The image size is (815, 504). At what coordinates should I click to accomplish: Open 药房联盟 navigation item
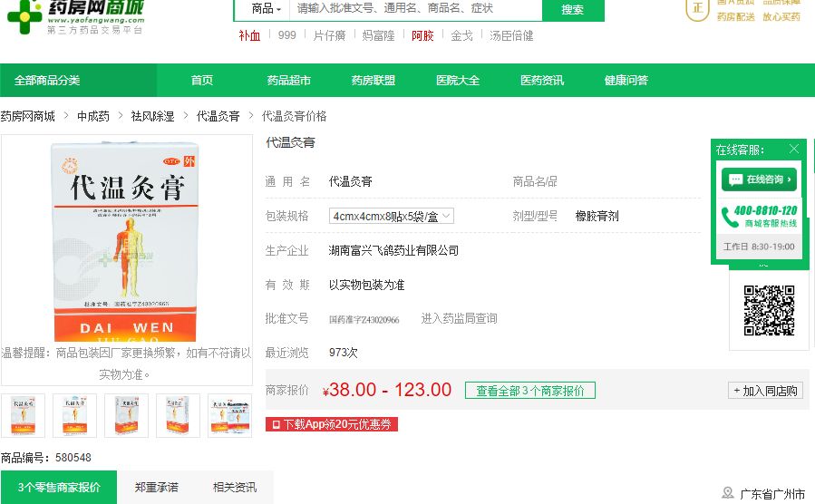[374, 80]
